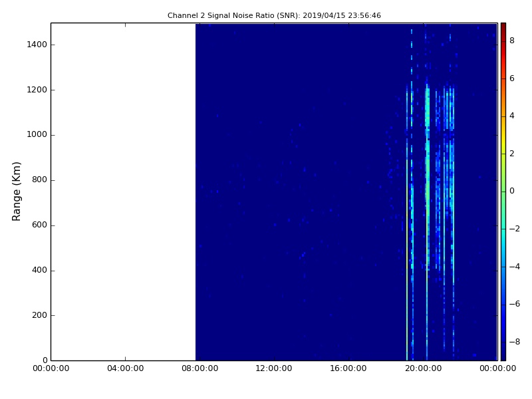This screenshot has width=532, height=399.
Task: Click the colorbar tick label 4
Action: point(512,116)
